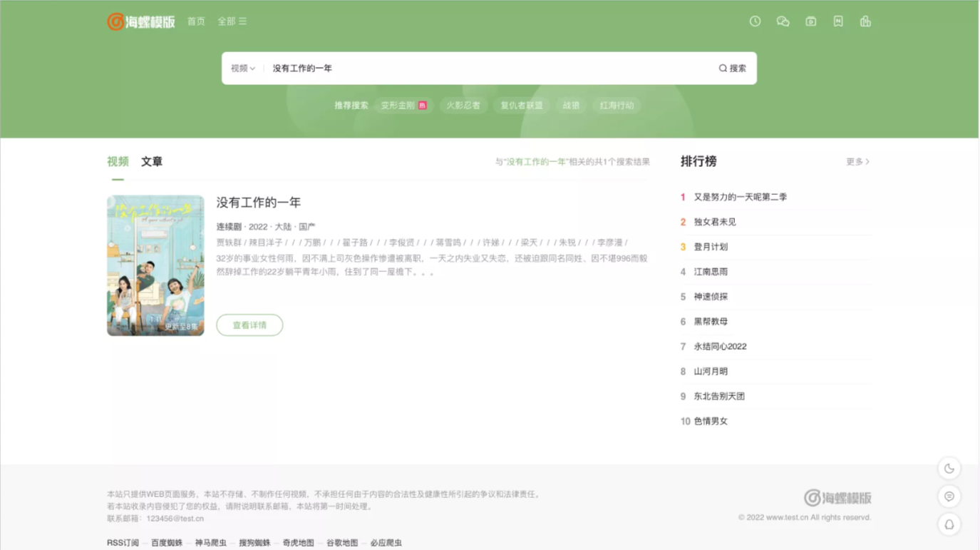
Task: Open the rankings bar-chart icon in header
Action: 865,21
